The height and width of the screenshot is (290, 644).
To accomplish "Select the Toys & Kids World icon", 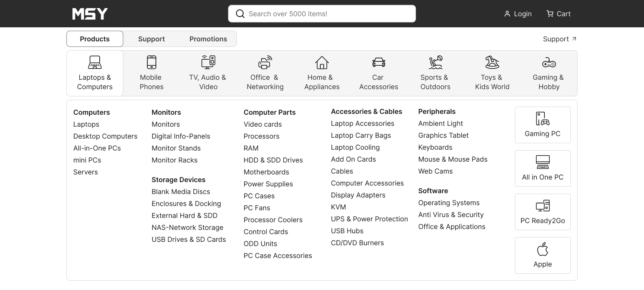I will [492, 63].
